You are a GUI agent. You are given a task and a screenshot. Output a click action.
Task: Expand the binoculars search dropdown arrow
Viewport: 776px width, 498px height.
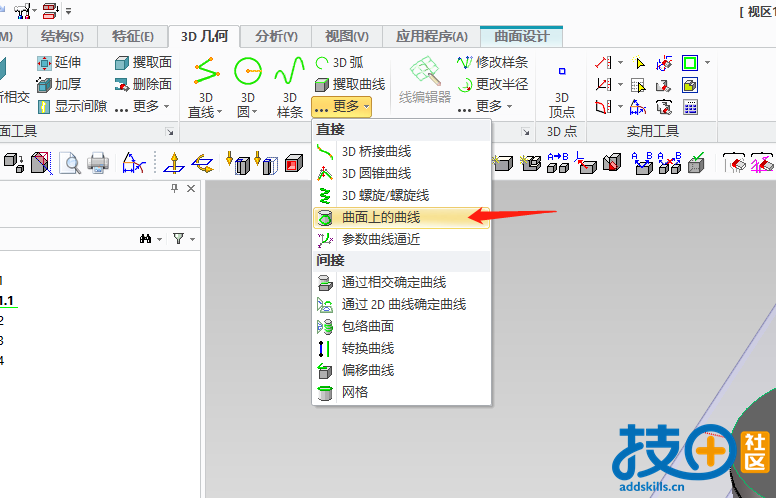(x=159, y=240)
